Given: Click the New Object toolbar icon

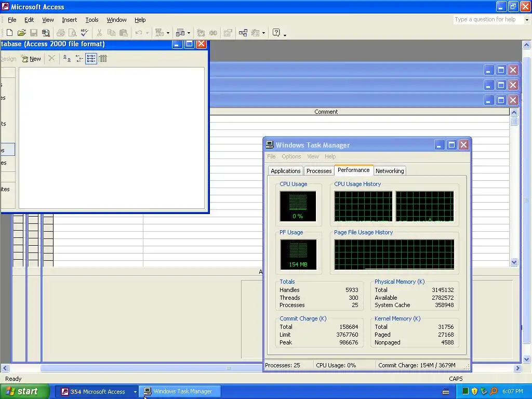Looking at the screenshot, I should coord(255,33).
